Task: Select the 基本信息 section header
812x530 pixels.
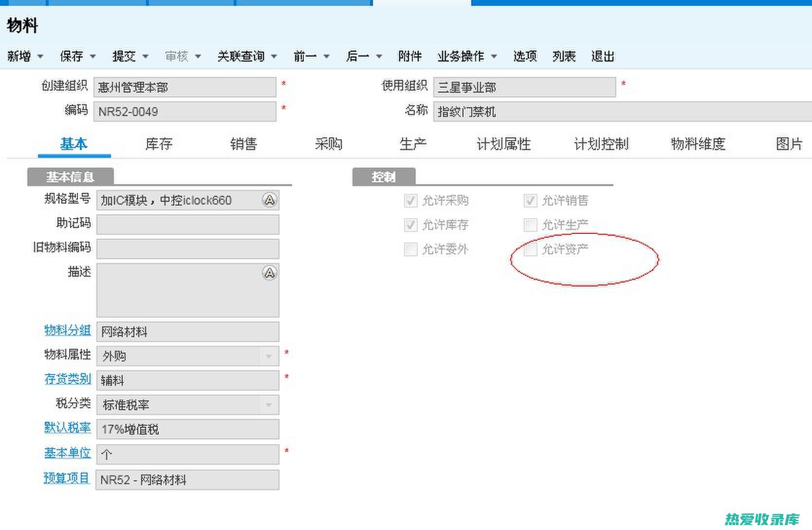Action: pos(71,177)
